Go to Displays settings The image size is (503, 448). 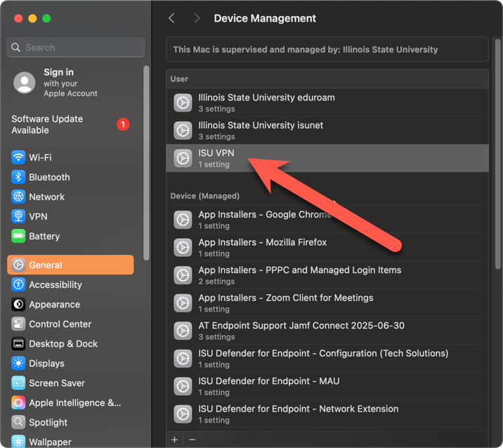pyautogui.click(x=46, y=363)
